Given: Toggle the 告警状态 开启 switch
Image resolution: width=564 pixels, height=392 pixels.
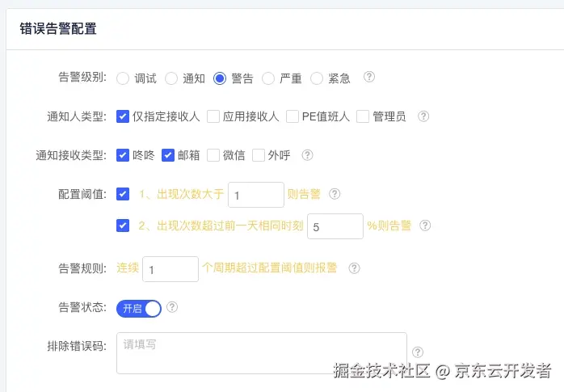Looking at the screenshot, I should tap(139, 308).
